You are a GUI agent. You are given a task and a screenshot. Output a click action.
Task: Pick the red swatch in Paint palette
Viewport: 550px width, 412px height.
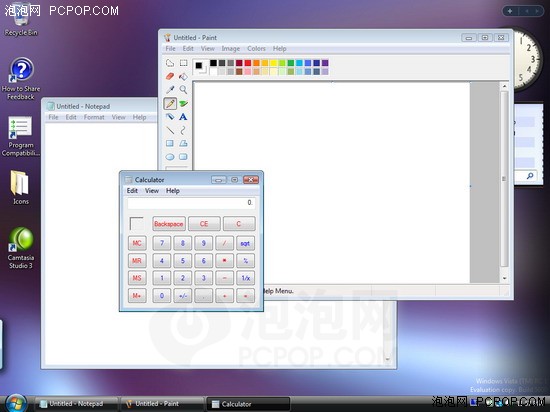coord(248,63)
